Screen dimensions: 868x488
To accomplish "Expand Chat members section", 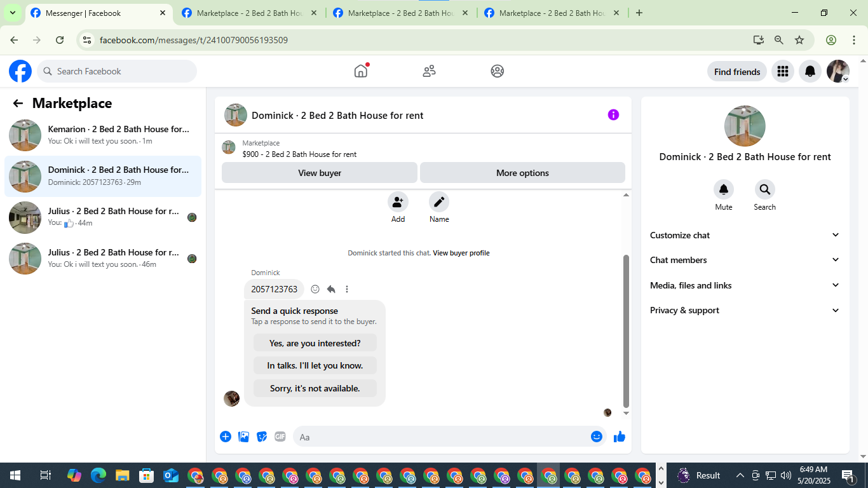I will click(745, 260).
